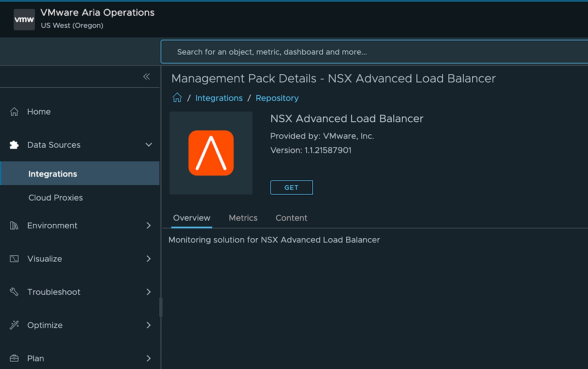Click the VMware Aria Operations title
The image size is (588, 369).
click(x=98, y=12)
